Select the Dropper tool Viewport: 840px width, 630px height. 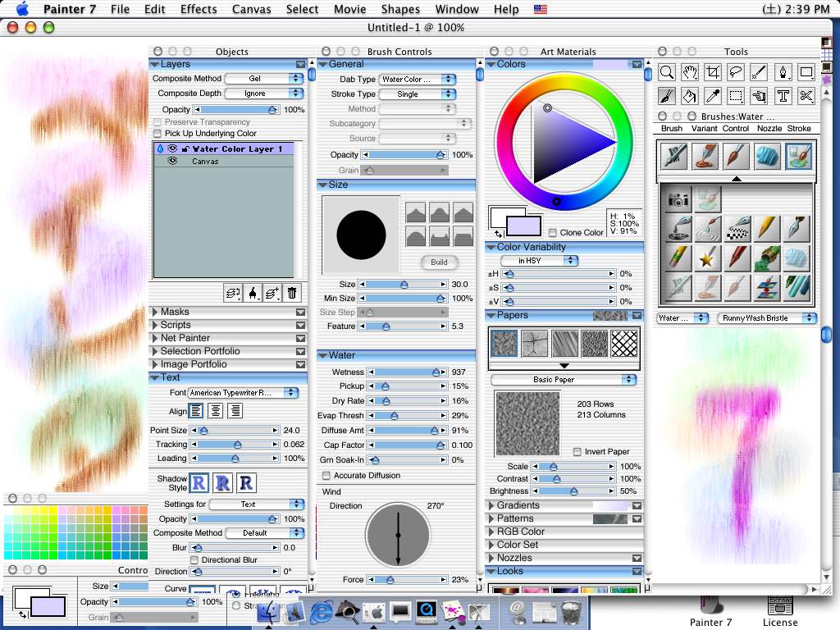[713, 96]
